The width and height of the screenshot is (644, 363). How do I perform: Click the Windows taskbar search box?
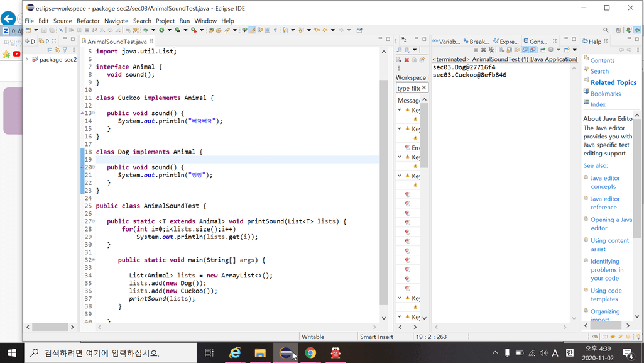(x=111, y=353)
